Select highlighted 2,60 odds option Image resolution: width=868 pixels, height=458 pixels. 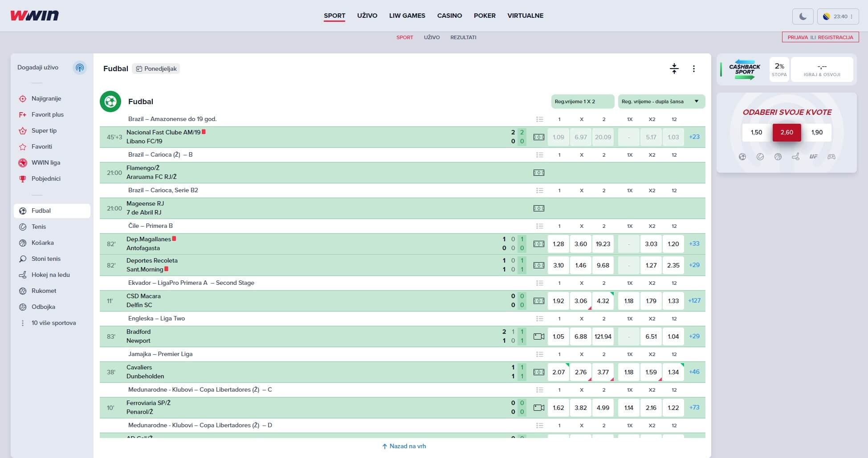[x=786, y=133]
